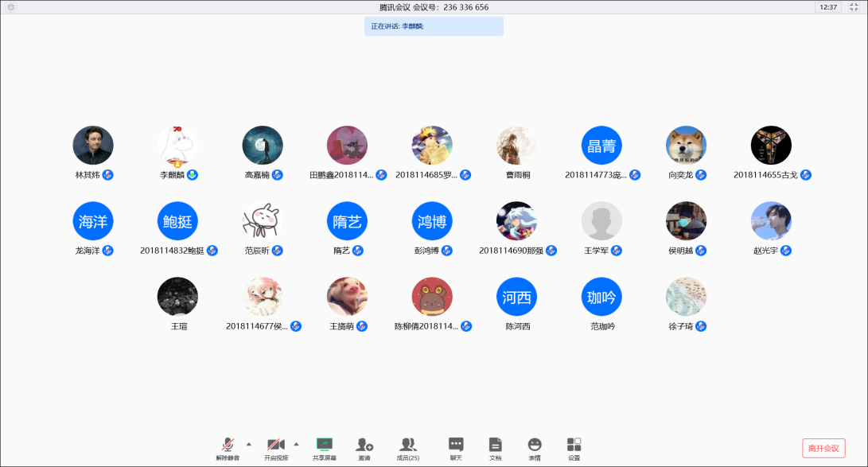Click the shield security icon in title bar

point(11,7)
